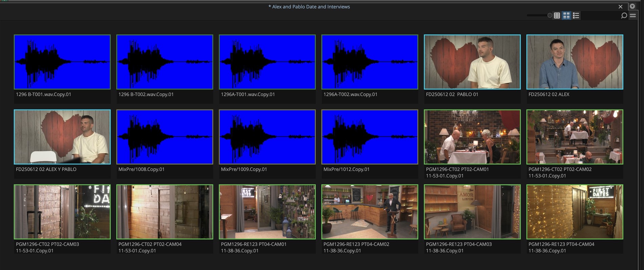Select the PGM1296-RE123 PT04-CAM03 lounge thumbnail
Screen dimensions: 644x270
(x=472, y=212)
